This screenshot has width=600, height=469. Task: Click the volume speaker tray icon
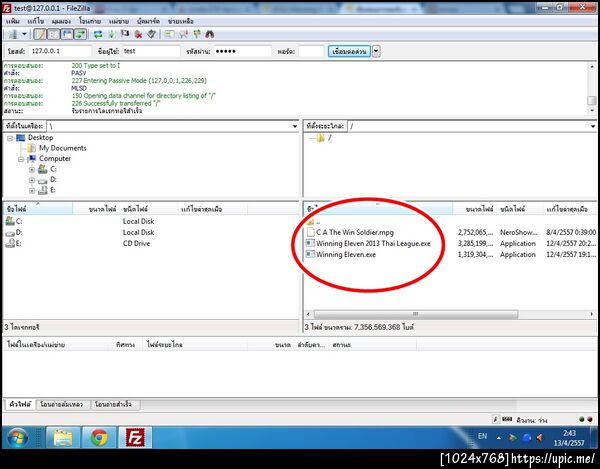point(540,438)
